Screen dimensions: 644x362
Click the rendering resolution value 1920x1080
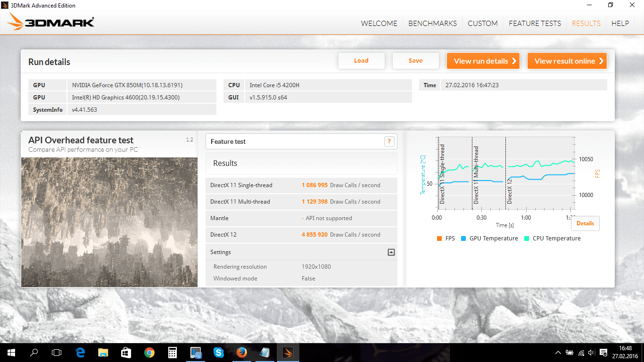(316, 267)
